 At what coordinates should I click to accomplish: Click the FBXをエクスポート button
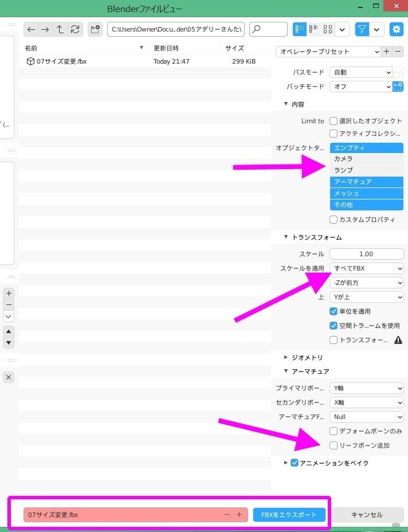[289, 515]
